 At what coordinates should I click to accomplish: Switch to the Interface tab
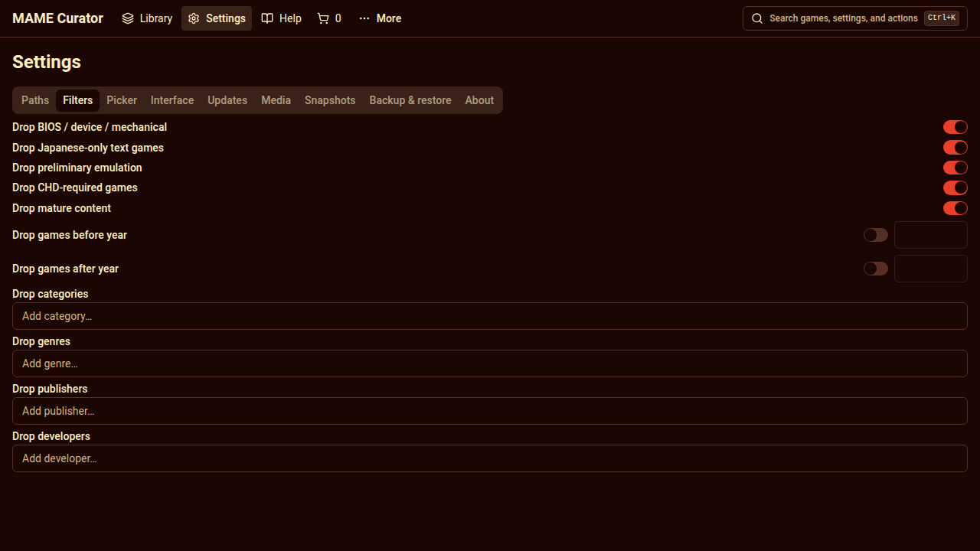(x=172, y=100)
